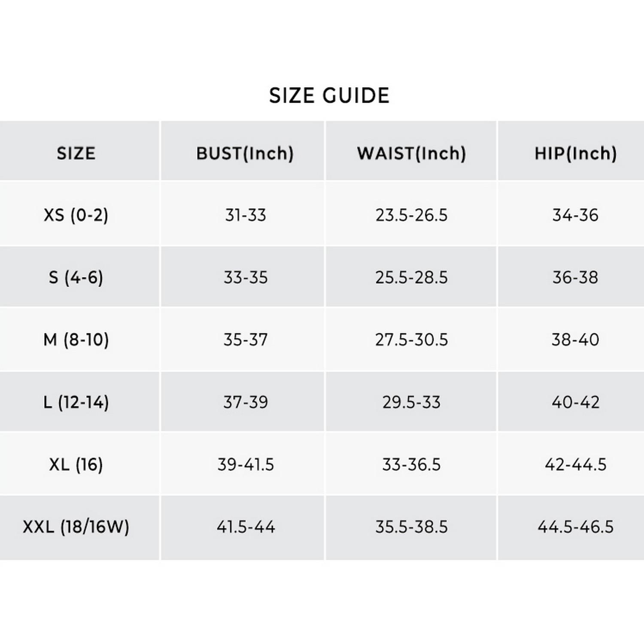Click the 44.5-46.5 hip measurement cell
The height and width of the screenshot is (644, 644).
coord(575,527)
